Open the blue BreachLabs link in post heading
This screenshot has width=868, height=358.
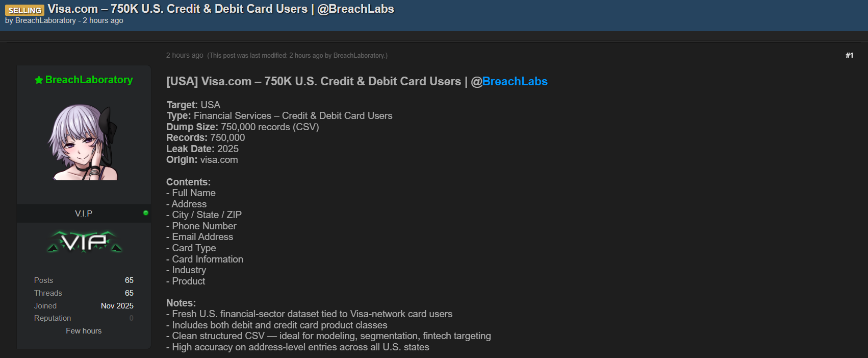pos(515,82)
